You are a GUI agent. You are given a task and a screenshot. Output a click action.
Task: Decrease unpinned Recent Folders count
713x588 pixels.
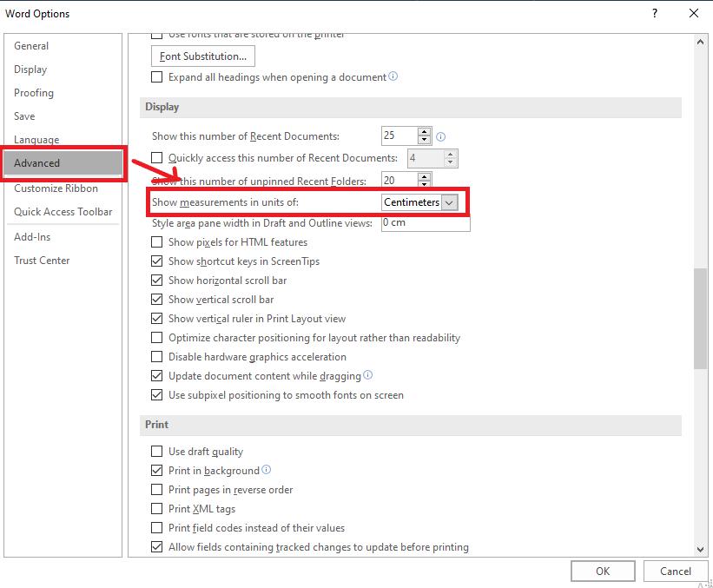pos(423,183)
